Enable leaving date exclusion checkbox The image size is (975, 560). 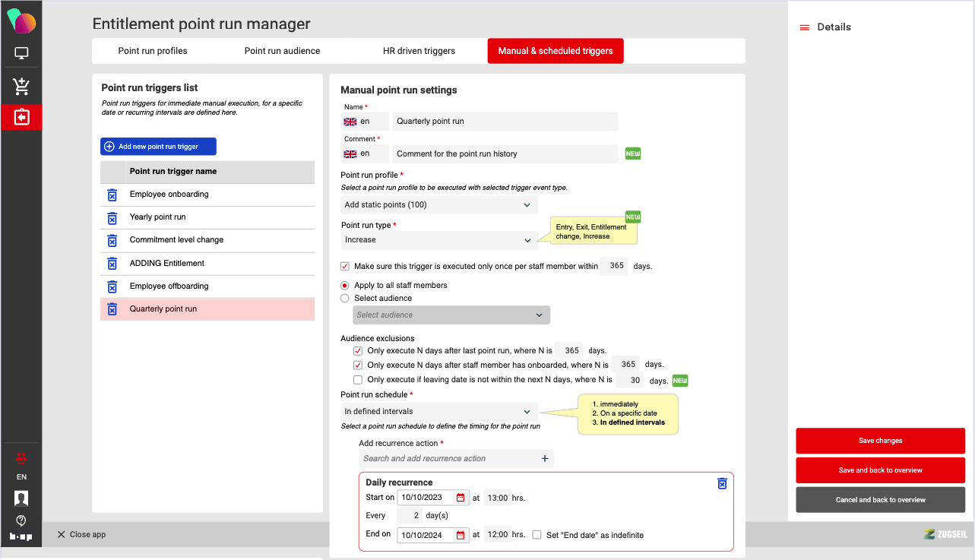358,380
